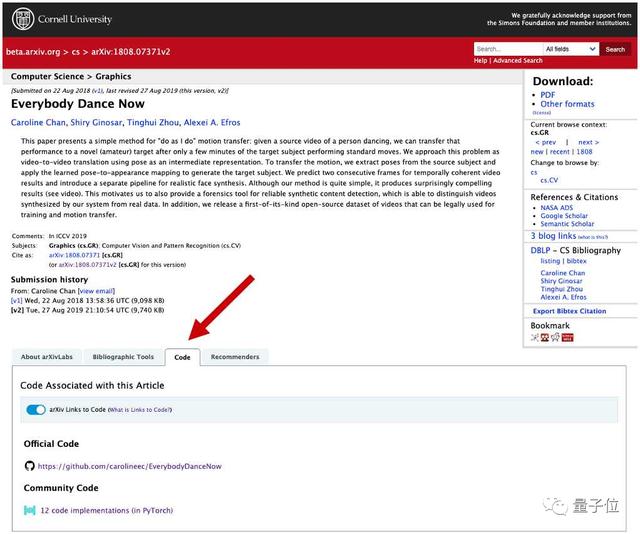The width and height of the screenshot is (640, 534).
Task: Open the Semantic Scholar citations link
Action: click(567, 224)
